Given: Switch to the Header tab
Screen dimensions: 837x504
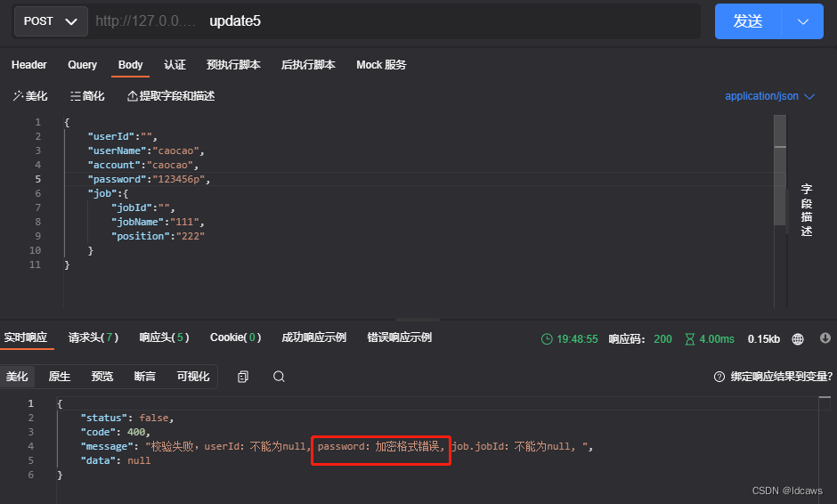Looking at the screenshot, I should [x=28, y=65].
